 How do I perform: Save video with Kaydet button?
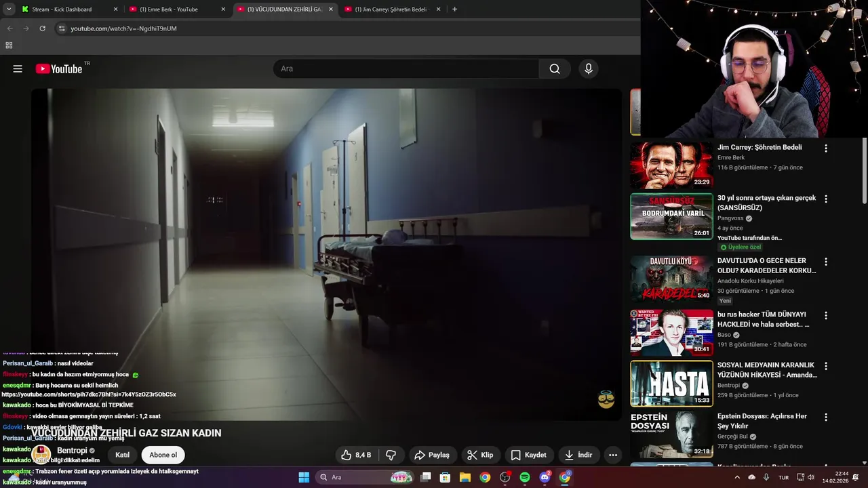click(x=528, y=455)
